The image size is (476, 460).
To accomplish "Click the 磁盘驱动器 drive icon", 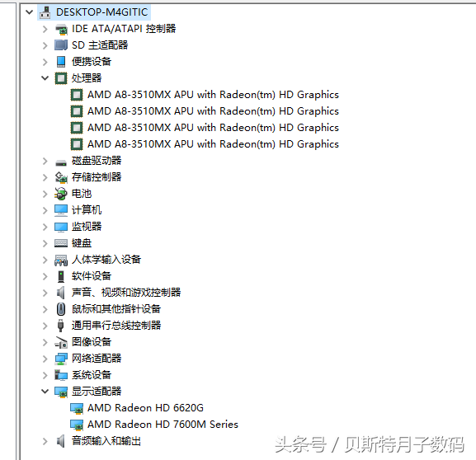I will pos(61,162).
